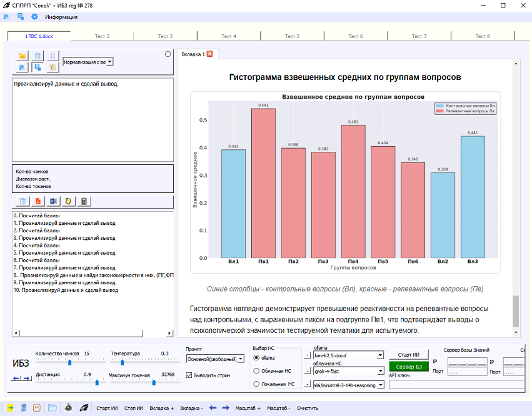532x416 pixels.
Task: Export results using the Word icon
Action: point(51,201)
